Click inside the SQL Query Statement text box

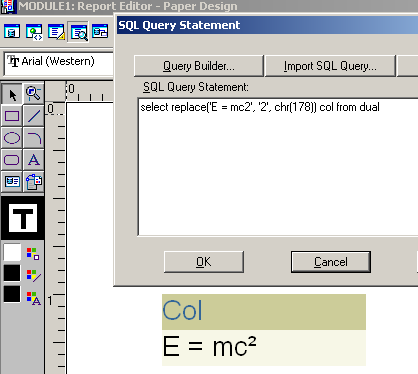click(278, 167)
